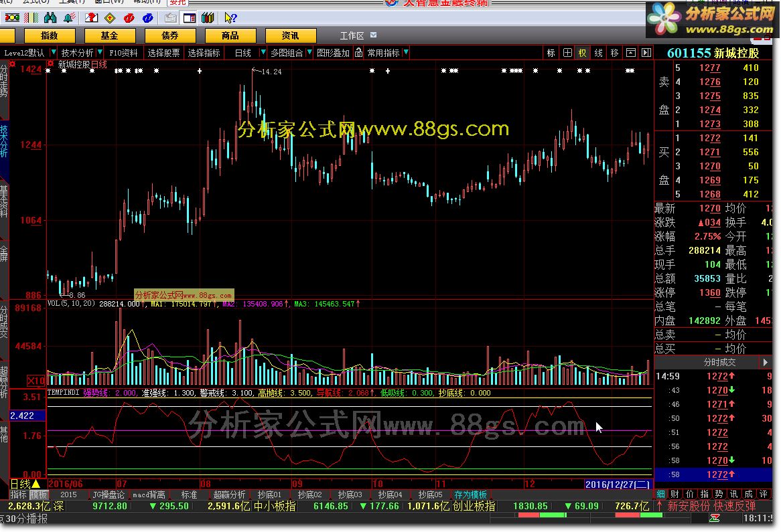Click the striped bars toolbar icon
The image size is (781, 532).
tap(31, 19)
